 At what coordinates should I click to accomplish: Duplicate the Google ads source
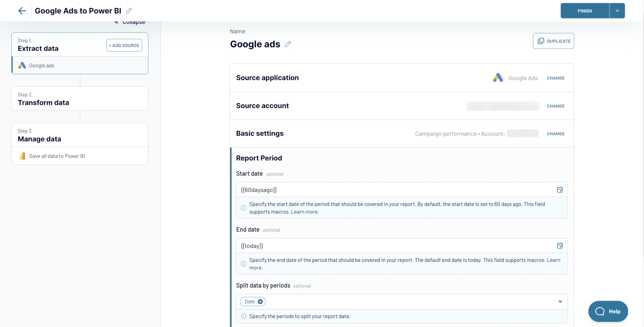(x=553, y=41)
